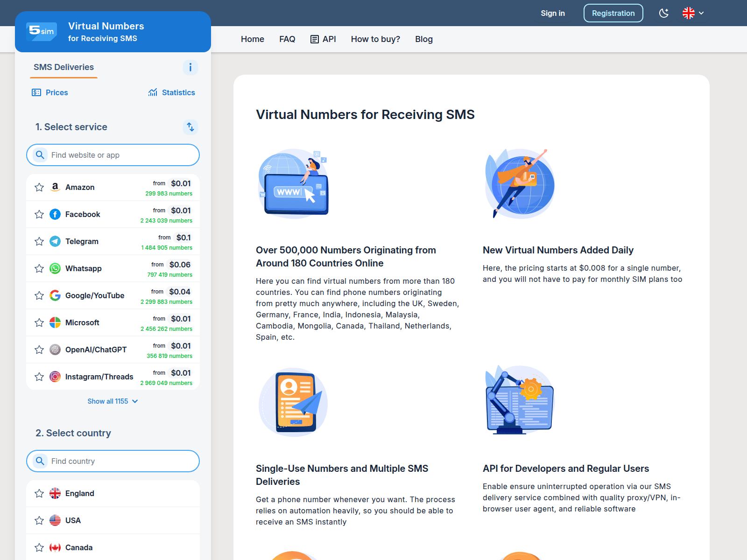The width and height of the screenshot is (747, 560).
Task: Click the Google service icon
Action: click(x=55, y=295)
